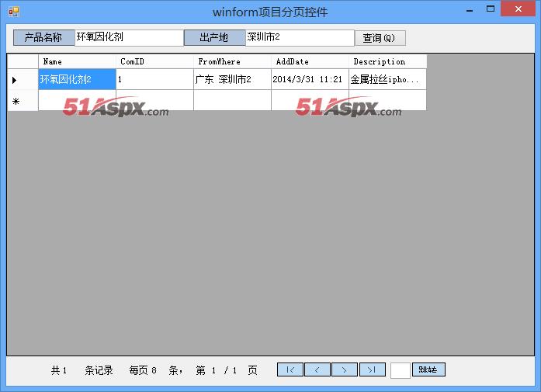Sort by the ComID column header
The height and width of the screenshot is (392, 541).
point(154,62)
